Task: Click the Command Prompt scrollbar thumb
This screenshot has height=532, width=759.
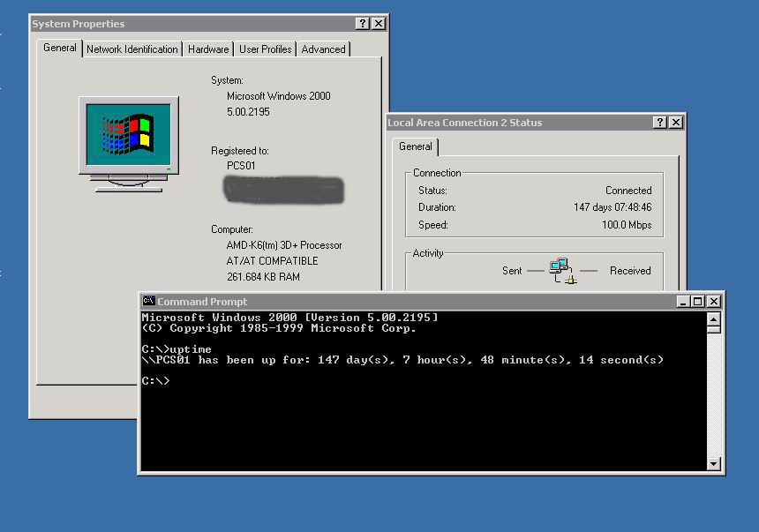Action: [713, 330]
